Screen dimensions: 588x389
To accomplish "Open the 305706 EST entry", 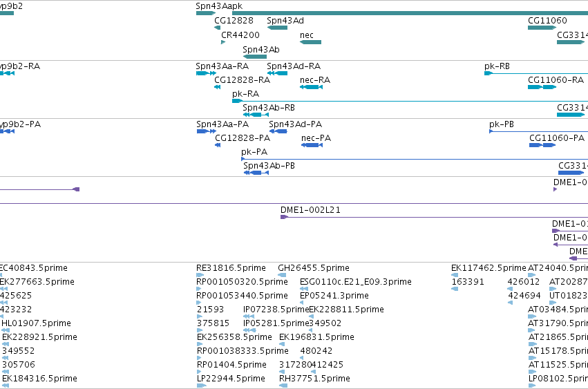I will [6, 372].
